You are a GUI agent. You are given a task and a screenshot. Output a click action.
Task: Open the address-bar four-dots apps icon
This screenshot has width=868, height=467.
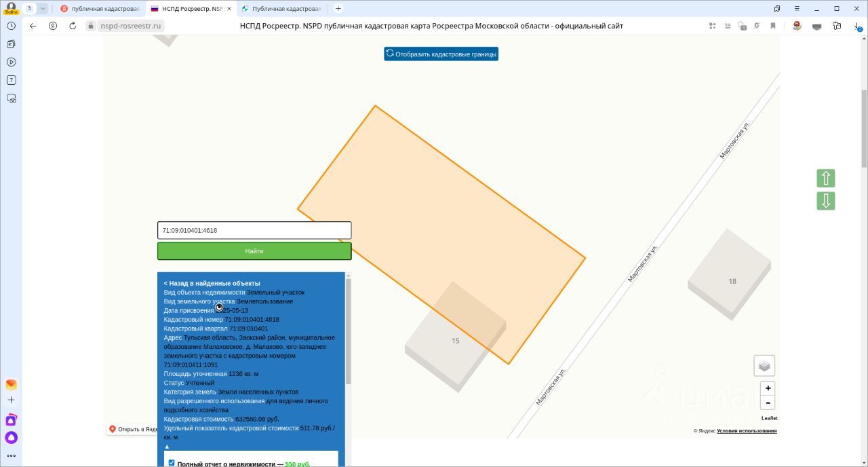coord(712,26)
